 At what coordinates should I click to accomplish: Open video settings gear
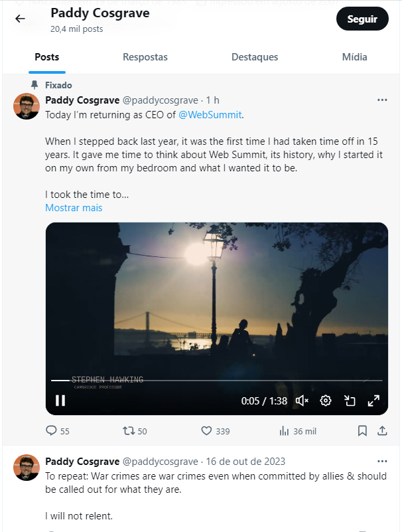[x=326, y=400]
